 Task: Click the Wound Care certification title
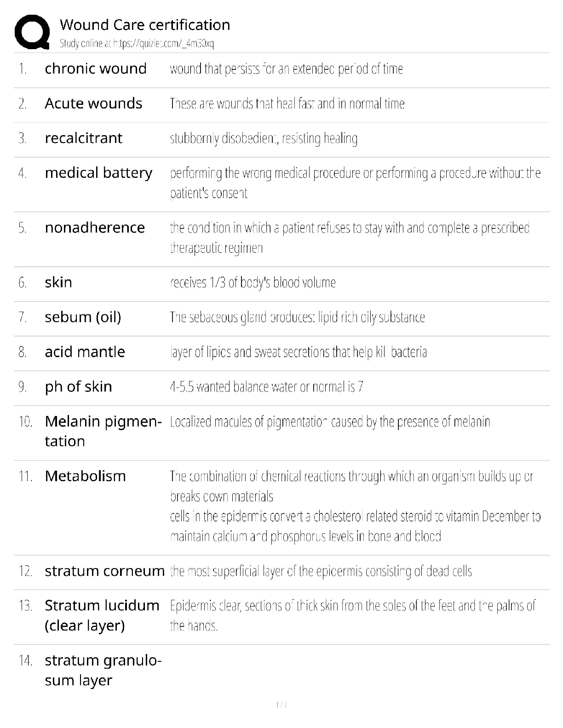[145, 25]
